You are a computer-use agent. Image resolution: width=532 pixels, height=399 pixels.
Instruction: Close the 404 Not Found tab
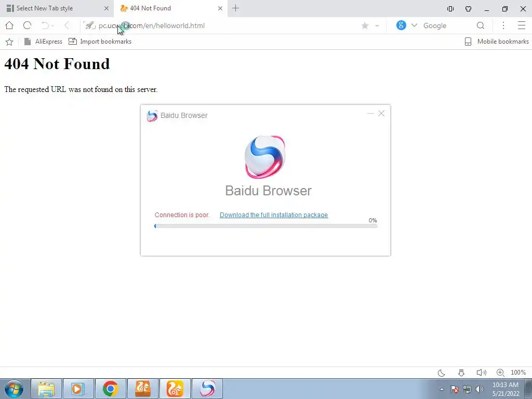coord(220,8)
